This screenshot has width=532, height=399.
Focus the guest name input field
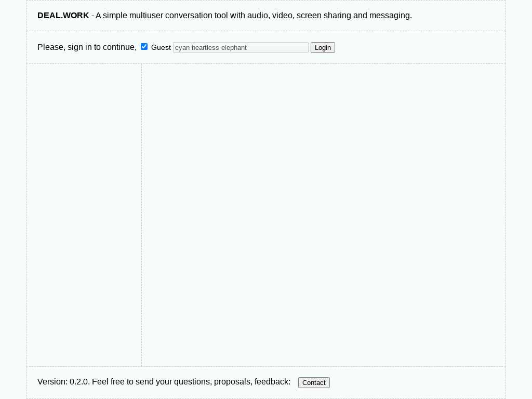[x=241, y=47]
